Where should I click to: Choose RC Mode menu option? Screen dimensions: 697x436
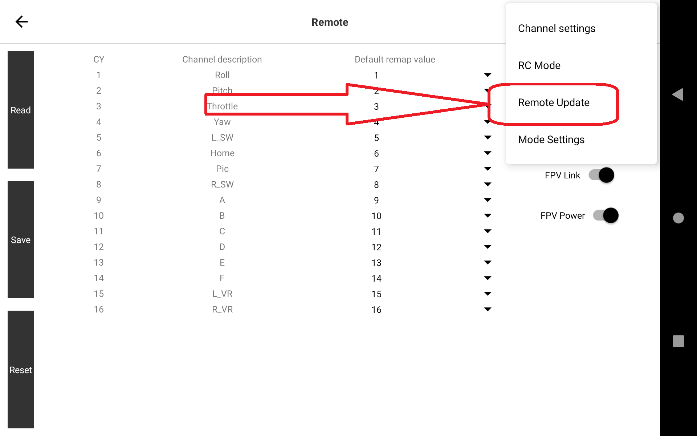[539, 65]
